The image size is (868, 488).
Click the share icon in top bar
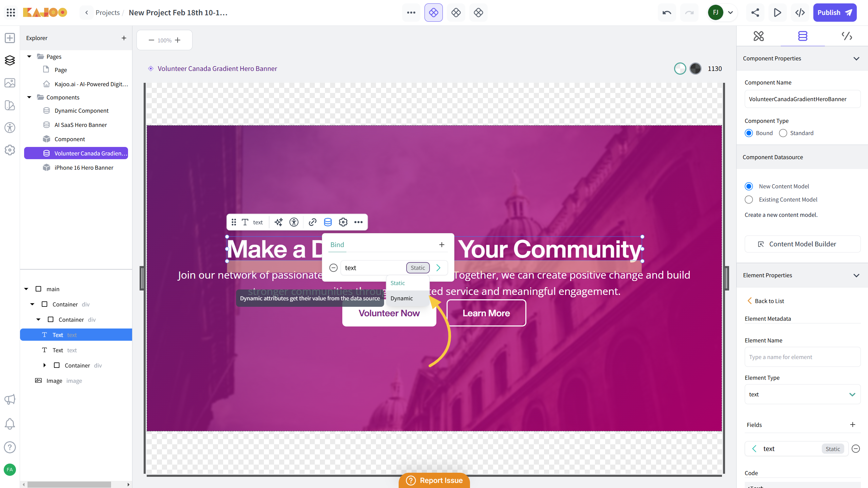(x=755, y=13)
